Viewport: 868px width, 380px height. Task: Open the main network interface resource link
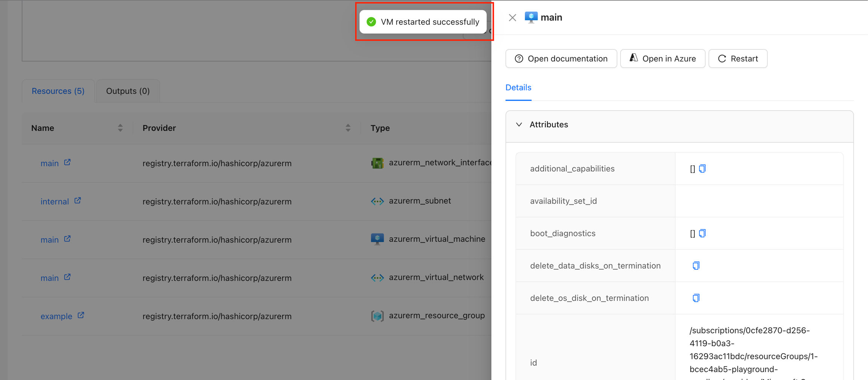pos(50,163)
